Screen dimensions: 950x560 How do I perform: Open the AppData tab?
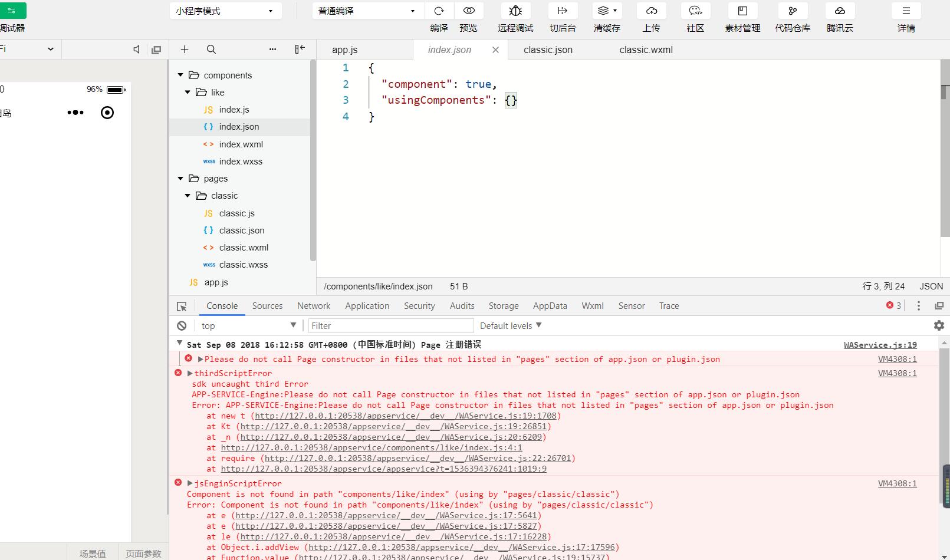click(550, 306)
